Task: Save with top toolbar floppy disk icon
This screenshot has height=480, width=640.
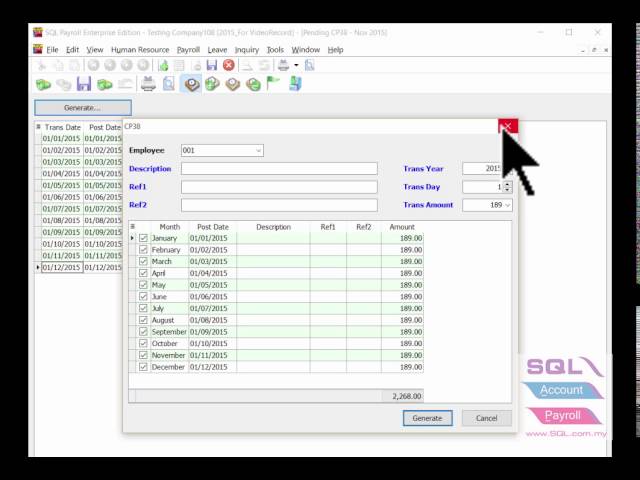Action: coord(212,65)
